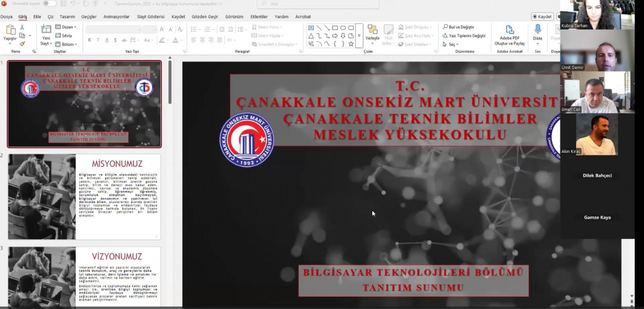644x309 pixels.
Task: Select the Down Arrow block shape
Action: [x=343, y=36]
